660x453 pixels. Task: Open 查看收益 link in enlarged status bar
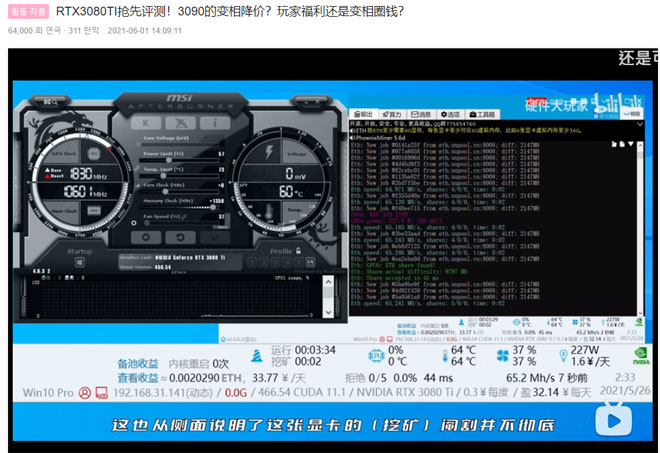[138, 378]
